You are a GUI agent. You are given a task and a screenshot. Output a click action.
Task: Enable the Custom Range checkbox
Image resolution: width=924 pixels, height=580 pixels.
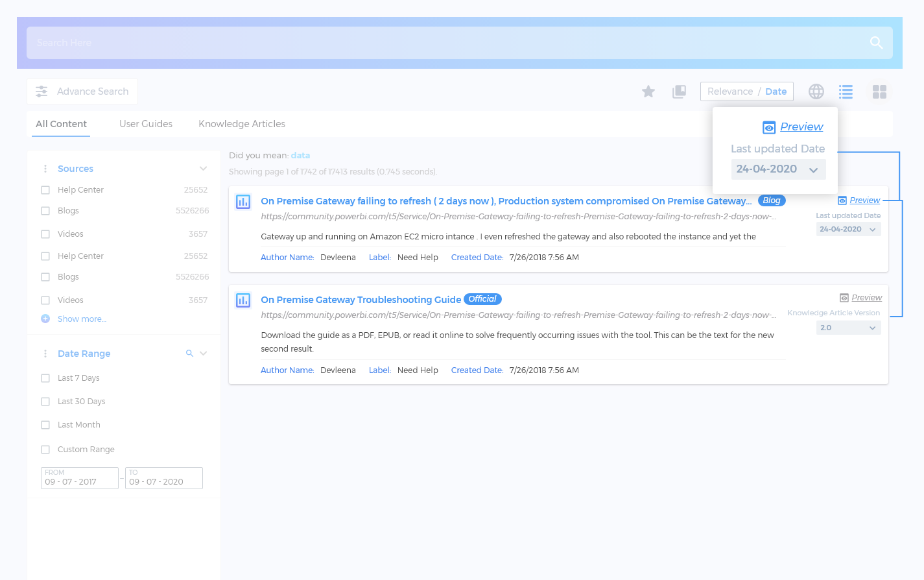coord(45,450)
